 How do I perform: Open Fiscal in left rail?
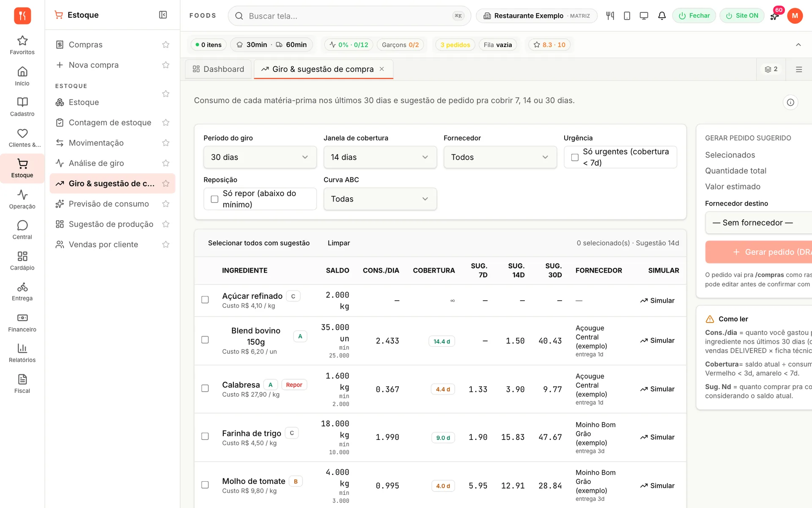point(22,384)
